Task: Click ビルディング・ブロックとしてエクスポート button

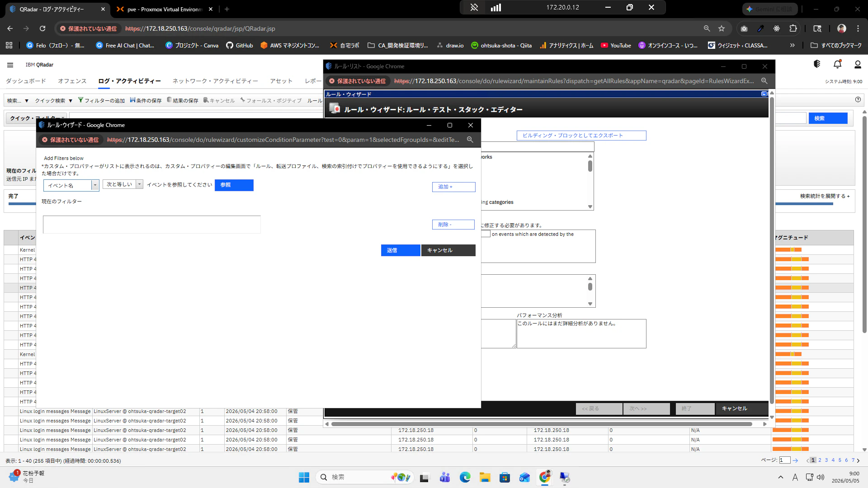Action: pyautogui.click(x=581, y=136)
